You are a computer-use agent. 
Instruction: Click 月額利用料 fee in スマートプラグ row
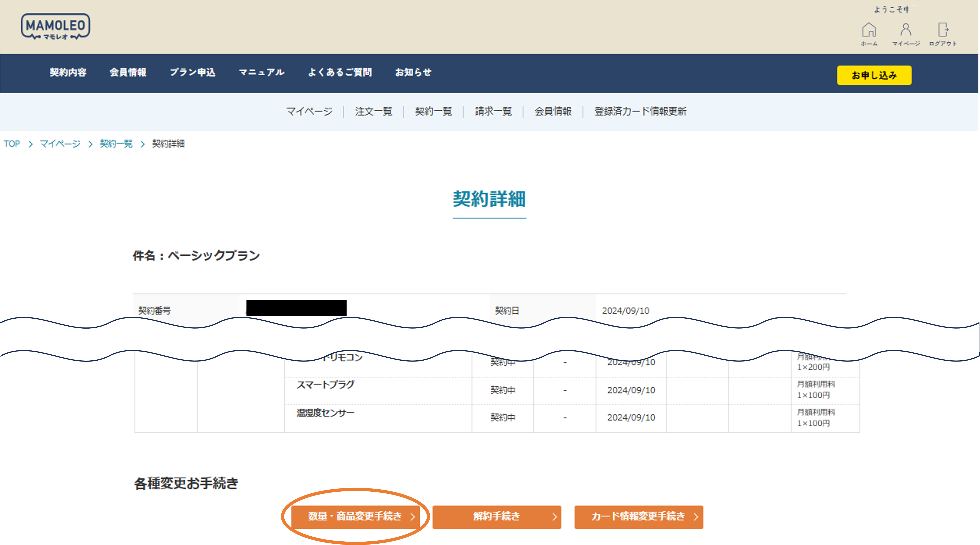tap(816, 384)
